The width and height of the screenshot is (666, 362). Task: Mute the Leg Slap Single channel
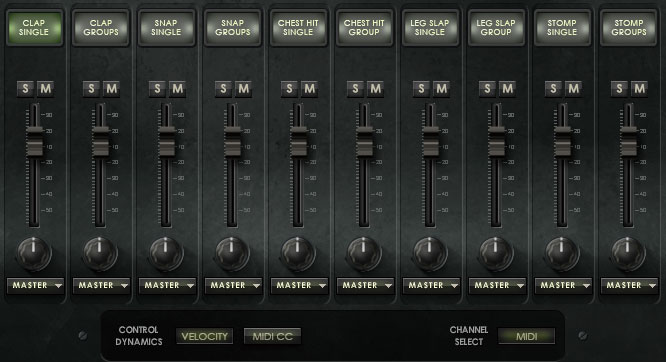pyautogui.click(x=441, y=89)
